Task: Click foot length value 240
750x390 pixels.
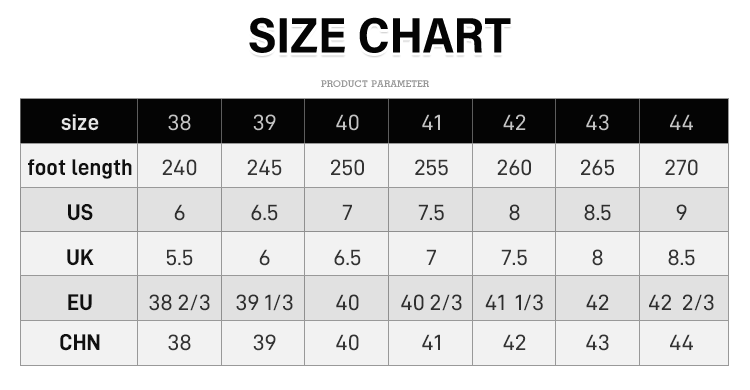Action: click(x=179, y=166)
